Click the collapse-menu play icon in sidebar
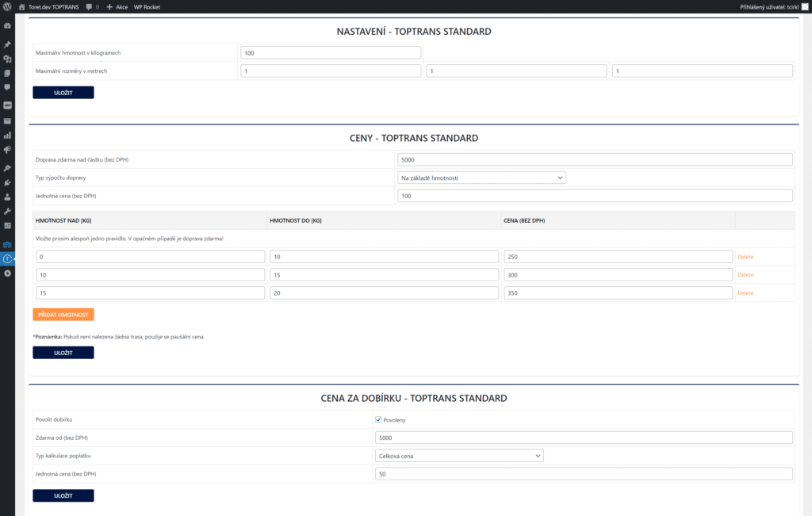 [x=7, y=273]
